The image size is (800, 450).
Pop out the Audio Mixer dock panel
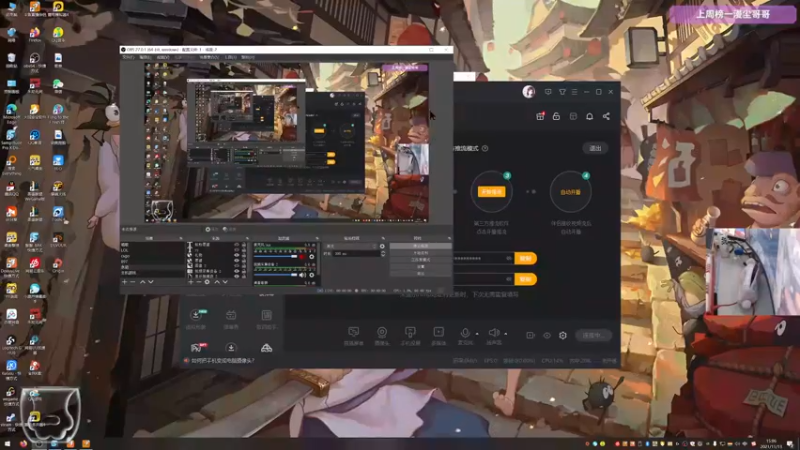[x=317, y=238]
